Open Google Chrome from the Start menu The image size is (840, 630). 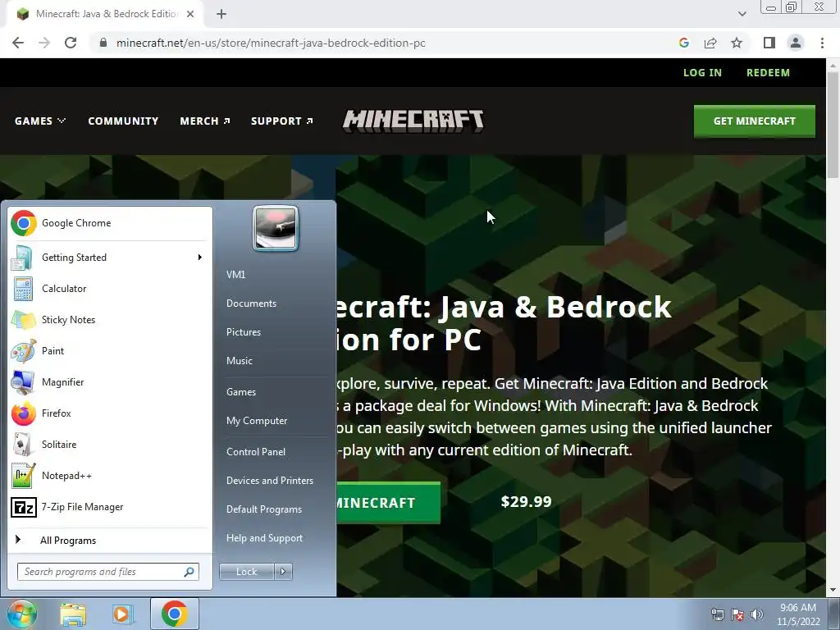(110, 223)
